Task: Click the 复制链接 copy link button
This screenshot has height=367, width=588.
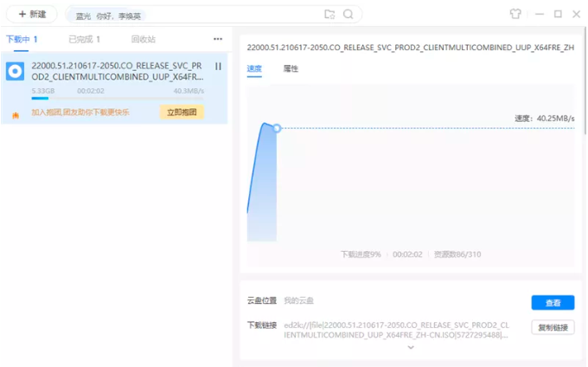Action: click(x=553, y=327)
